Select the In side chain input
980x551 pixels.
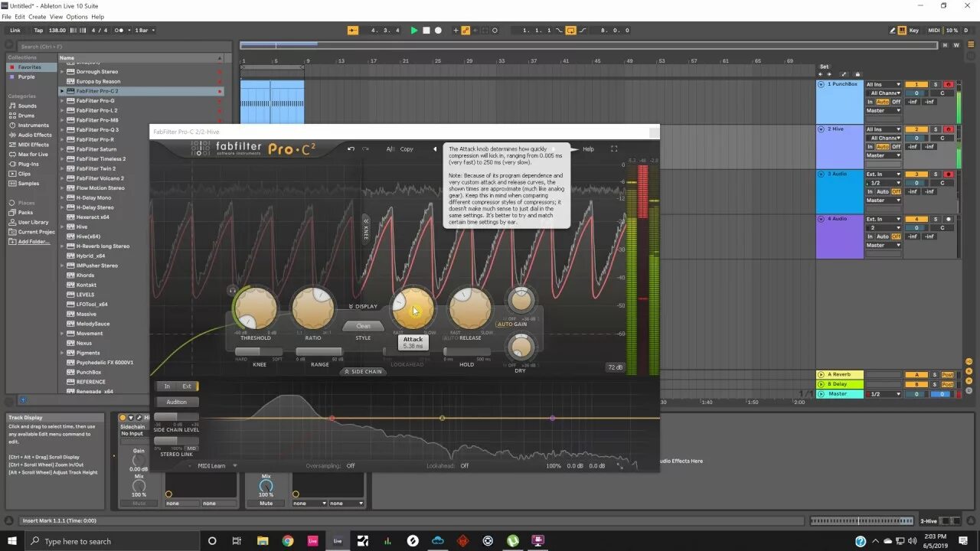click(x=167, y=386)
